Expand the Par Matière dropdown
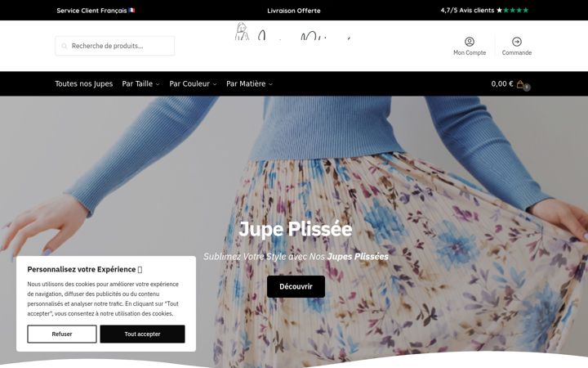 pos(249,83)
